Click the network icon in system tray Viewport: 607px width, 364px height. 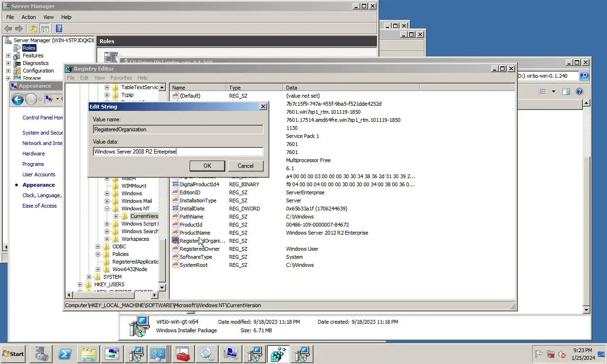click(551, 354)
